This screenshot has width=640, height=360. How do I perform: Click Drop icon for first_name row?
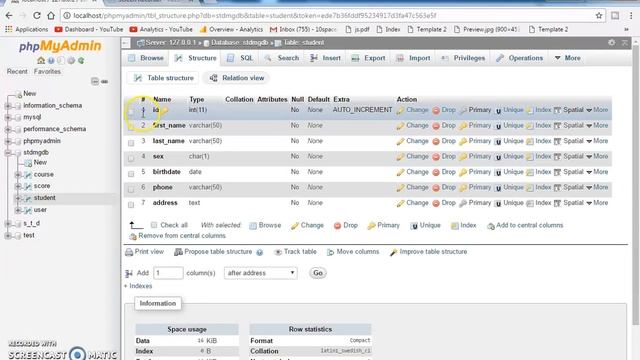pos(436,126)
